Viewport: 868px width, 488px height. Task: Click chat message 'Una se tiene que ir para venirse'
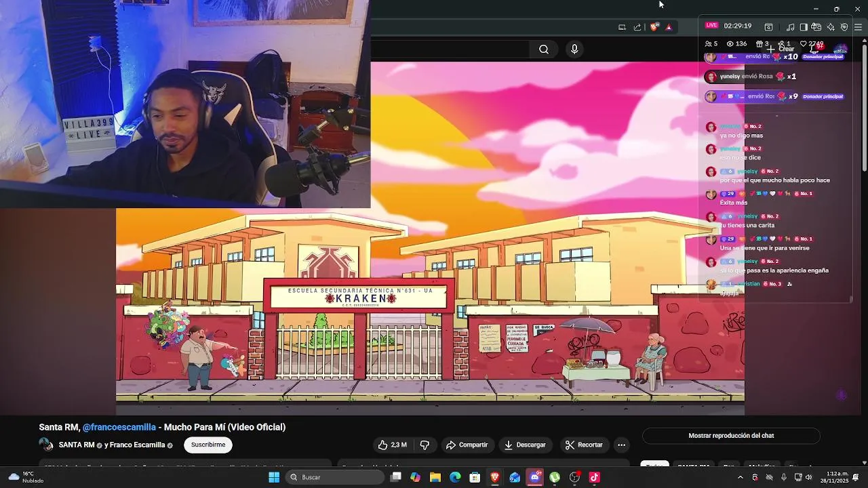(x=764, y=248)
